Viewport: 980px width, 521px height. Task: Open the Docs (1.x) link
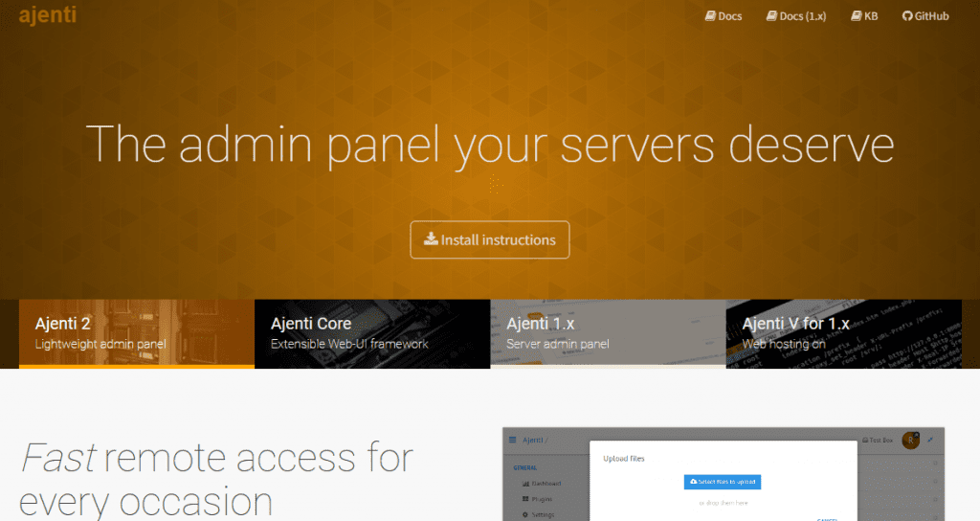[796, 16]
